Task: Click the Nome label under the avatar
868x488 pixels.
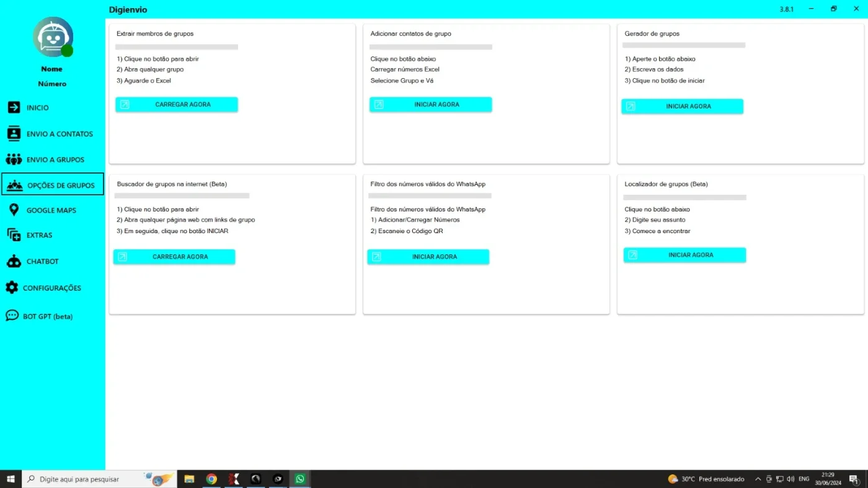Action: (x=52, y=69)
